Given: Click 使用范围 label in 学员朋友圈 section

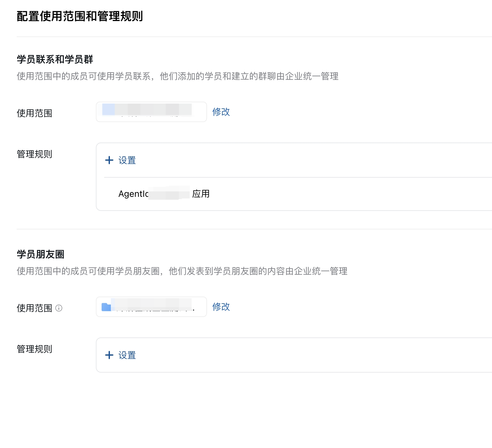Looking at the screenshot, I should pyautogui.click(x=35, y=308).
